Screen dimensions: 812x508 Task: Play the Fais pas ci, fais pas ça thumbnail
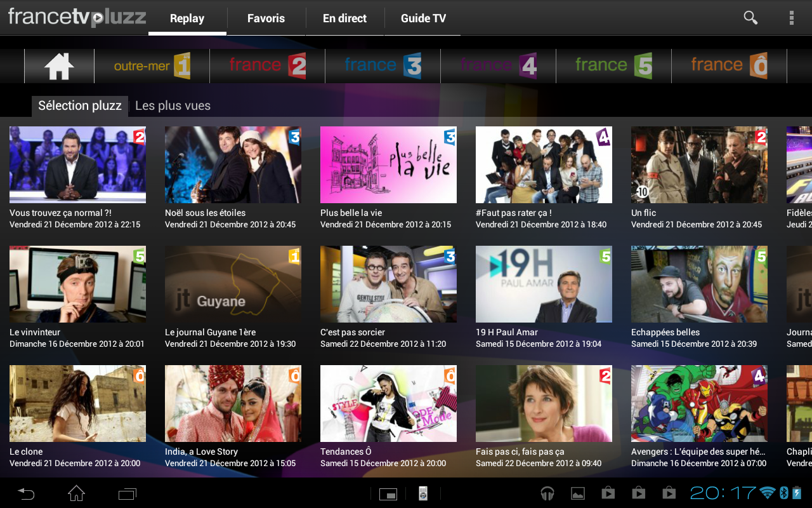544,404
